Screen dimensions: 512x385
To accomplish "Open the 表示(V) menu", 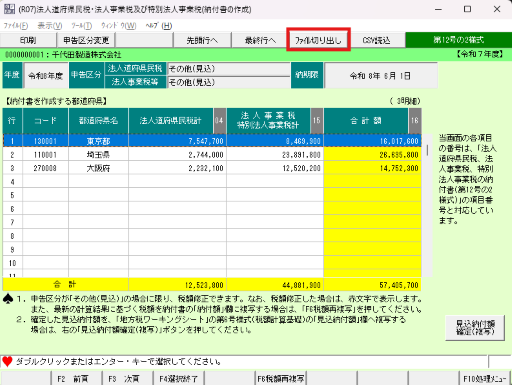I will tap(50, 26).
